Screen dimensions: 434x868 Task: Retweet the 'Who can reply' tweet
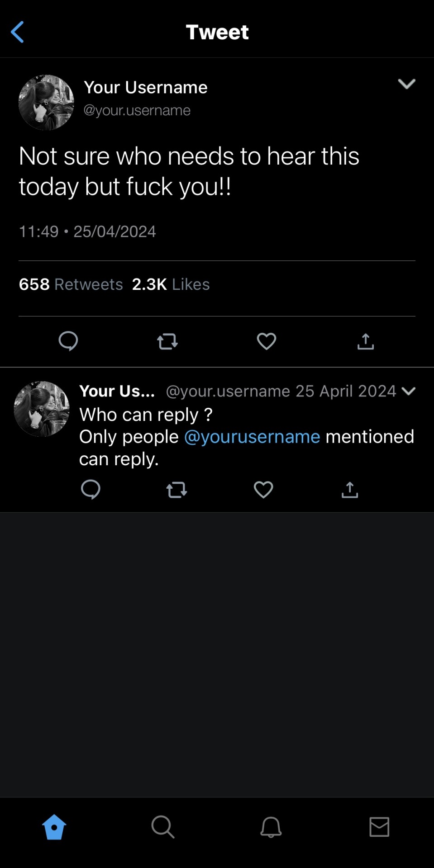coord(176,490)
